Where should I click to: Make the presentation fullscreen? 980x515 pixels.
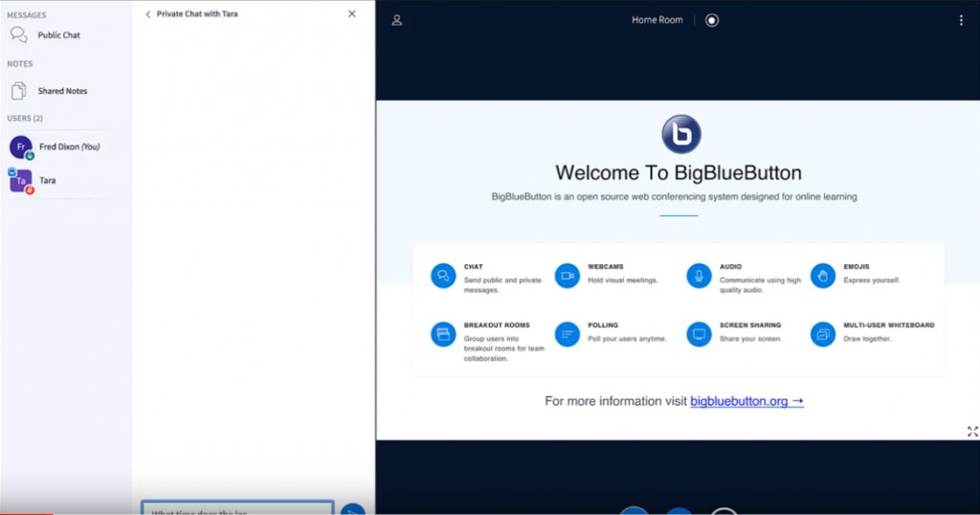(972, 432)
